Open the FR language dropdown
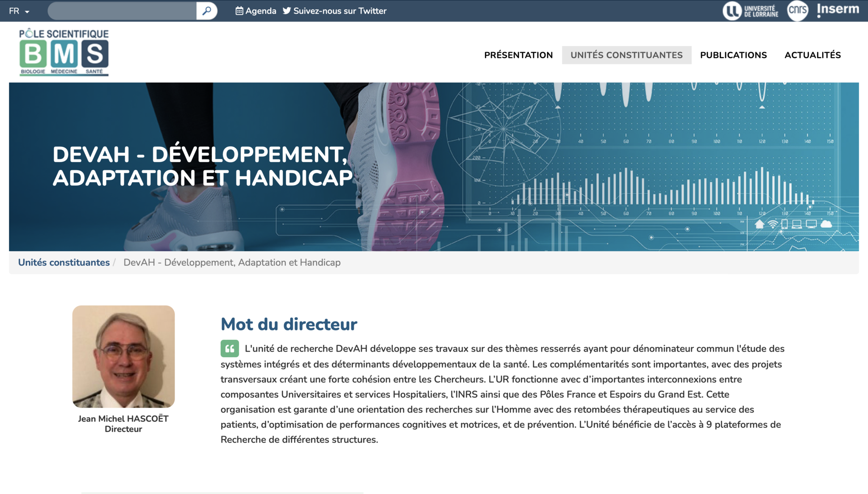The width and height of the screenshot is (868, 494). coord(19,11)
